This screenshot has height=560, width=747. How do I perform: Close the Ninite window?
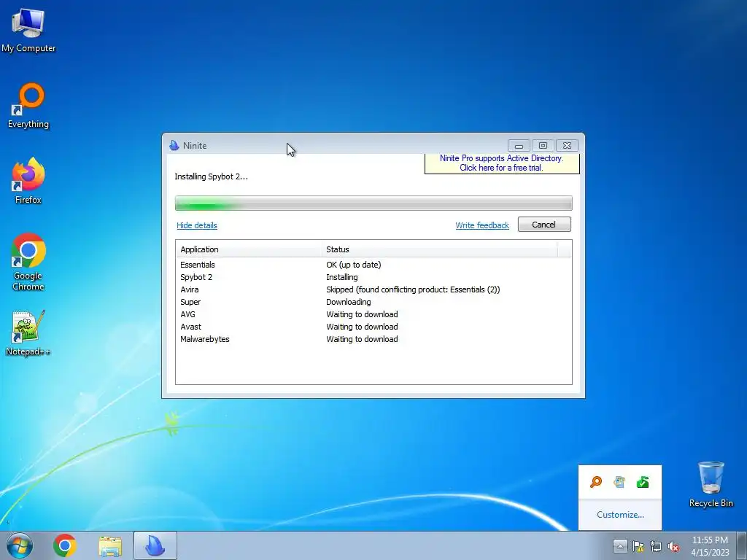[x=567, y=145]
